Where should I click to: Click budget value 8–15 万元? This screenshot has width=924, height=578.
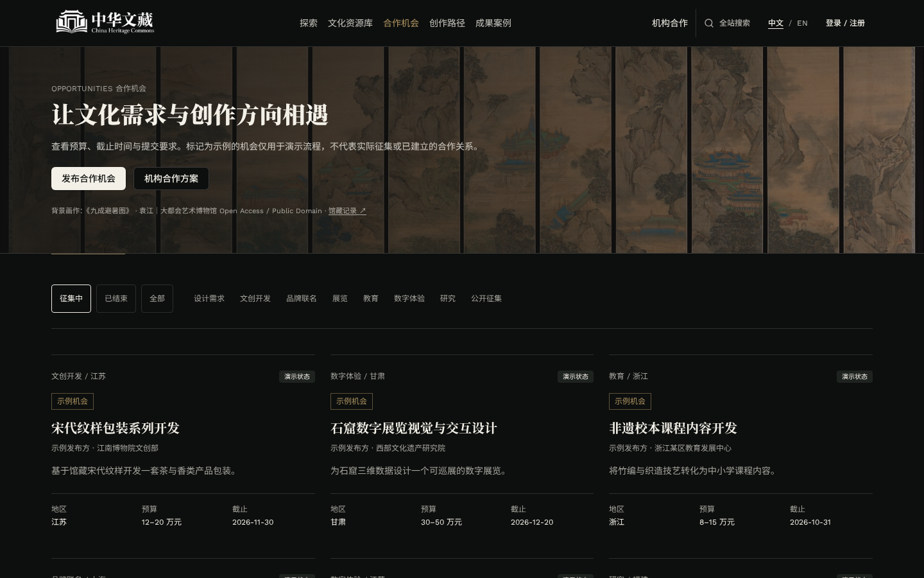click(717, 522)
